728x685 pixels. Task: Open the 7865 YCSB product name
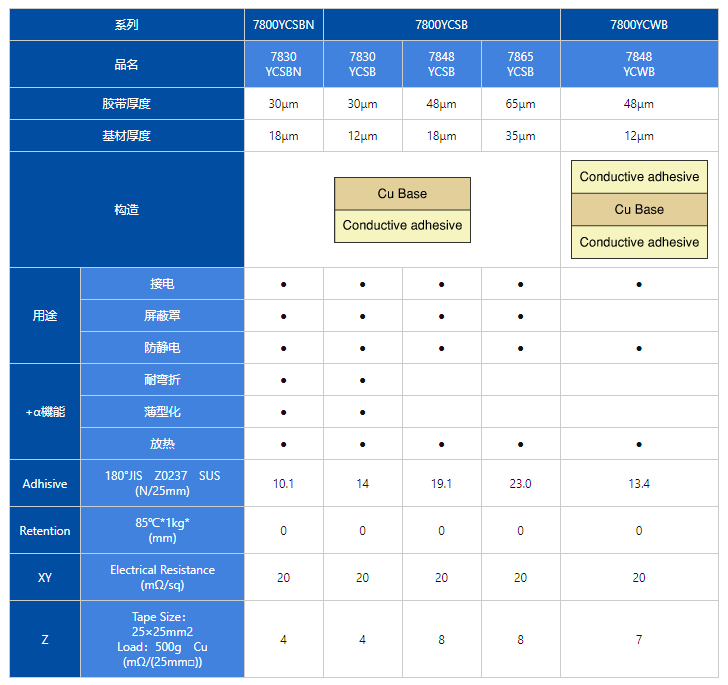[x=520, y=64]
